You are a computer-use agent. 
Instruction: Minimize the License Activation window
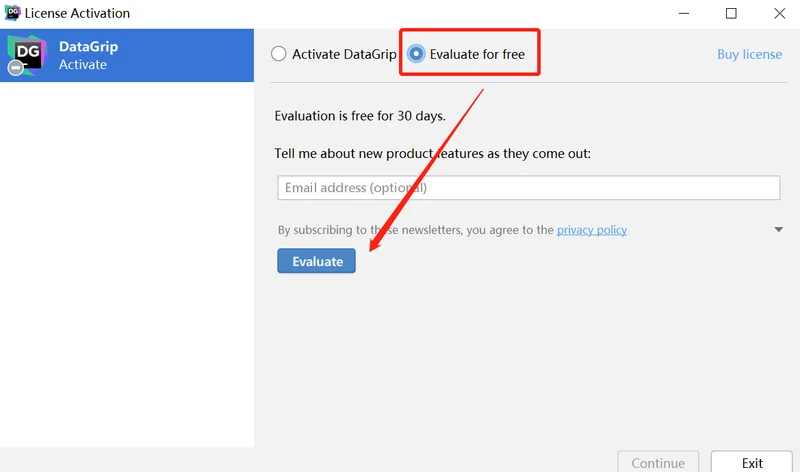click(x=684, y=13)
